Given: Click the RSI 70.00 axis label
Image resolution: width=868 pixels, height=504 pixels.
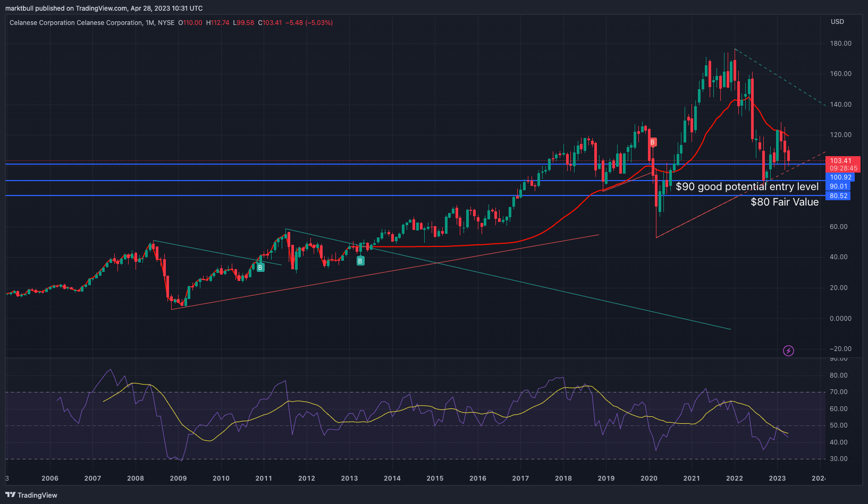Looking at the screenshot, I should tap(839, 392).
